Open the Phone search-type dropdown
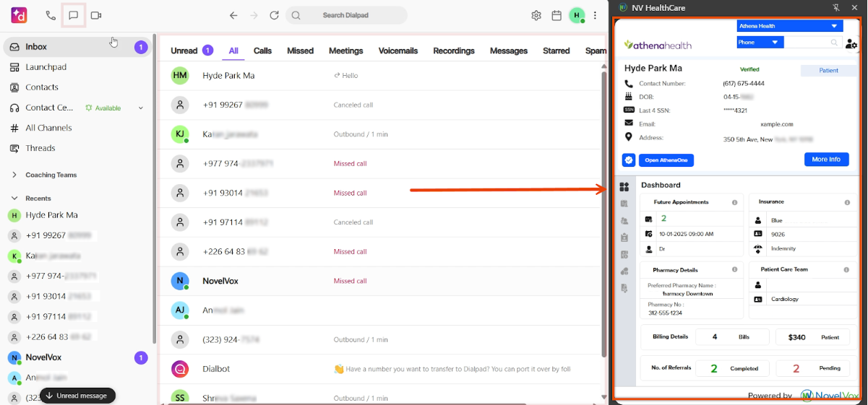 760,43
